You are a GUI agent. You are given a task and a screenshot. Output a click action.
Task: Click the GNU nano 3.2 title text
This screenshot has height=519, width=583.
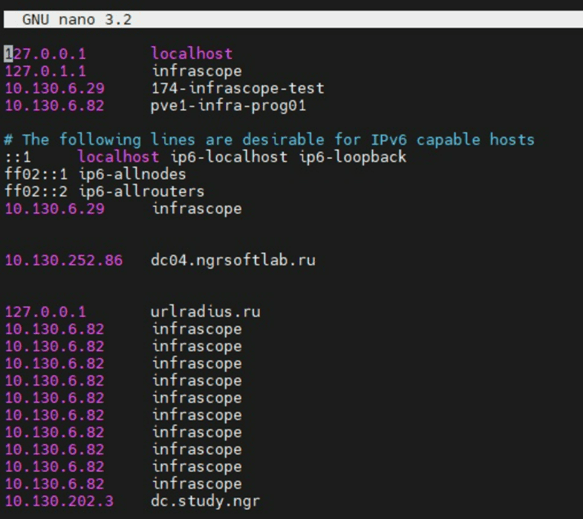(77, 19)
